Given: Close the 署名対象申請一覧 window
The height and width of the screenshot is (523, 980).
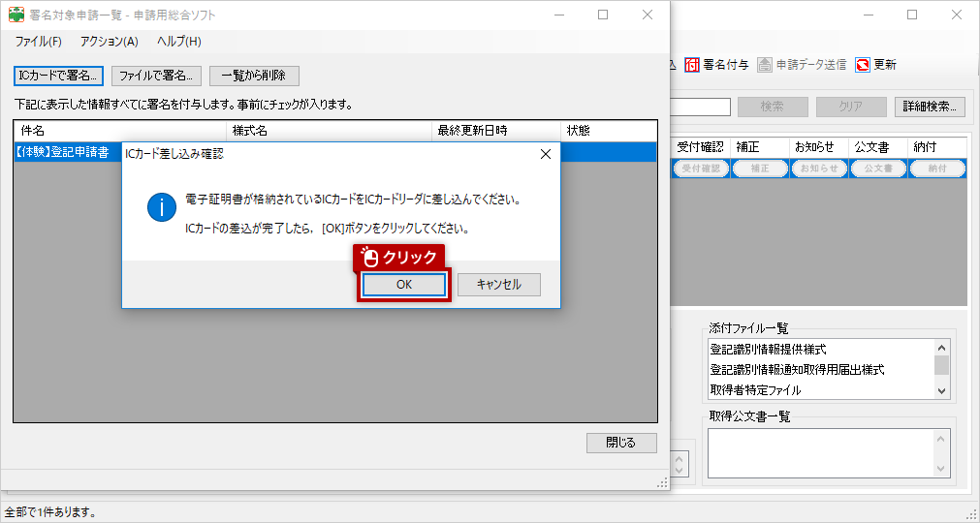Looking at the screenshot, I should pyautogui.click(x=648, y=15).
